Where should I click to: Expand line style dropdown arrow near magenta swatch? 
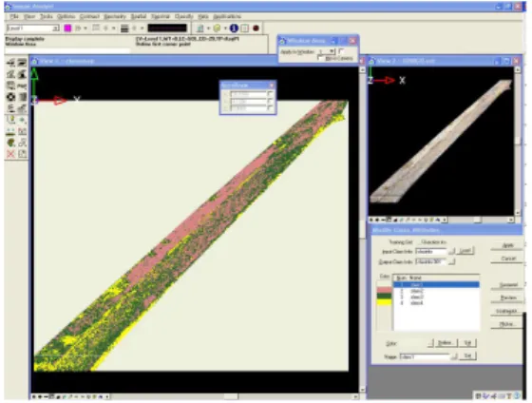coord(85,29)
